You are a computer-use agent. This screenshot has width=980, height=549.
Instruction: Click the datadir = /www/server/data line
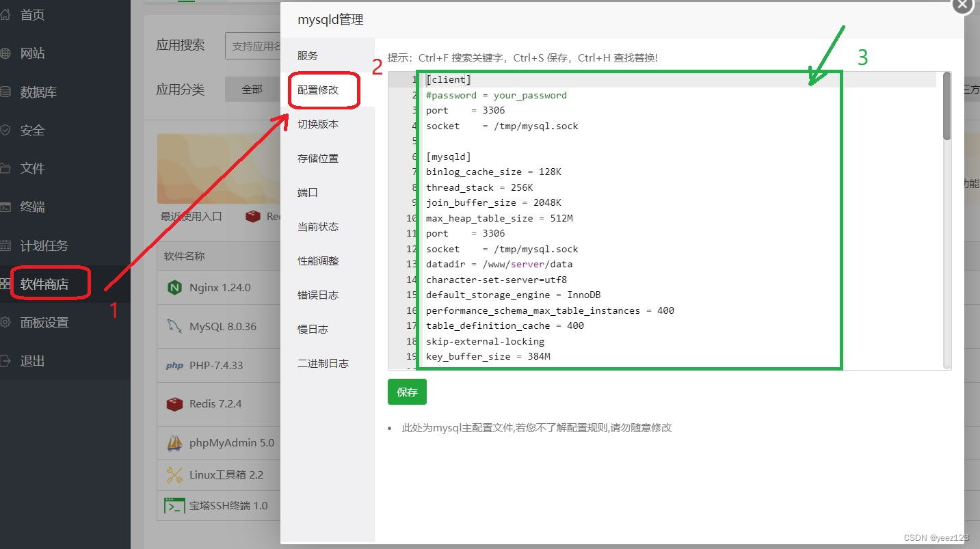tap(499, 265)
